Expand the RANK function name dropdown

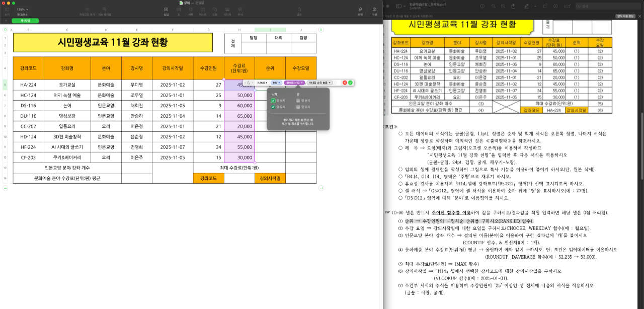pyautogui.click(x=262, y=83)
